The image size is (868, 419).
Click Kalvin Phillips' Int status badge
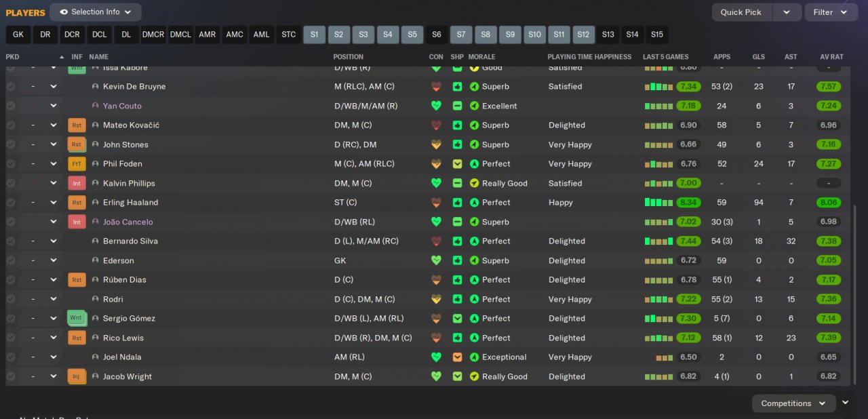tap(77, 183)
